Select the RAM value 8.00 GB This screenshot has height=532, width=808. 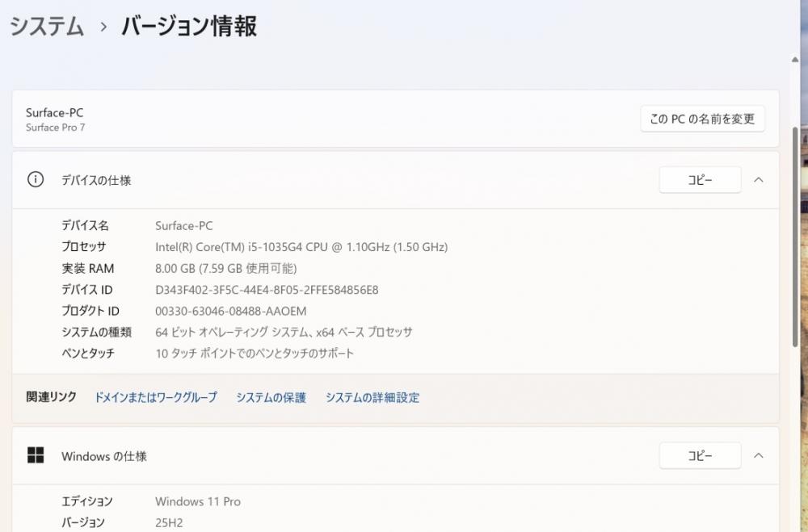click(x=225, y=268)
